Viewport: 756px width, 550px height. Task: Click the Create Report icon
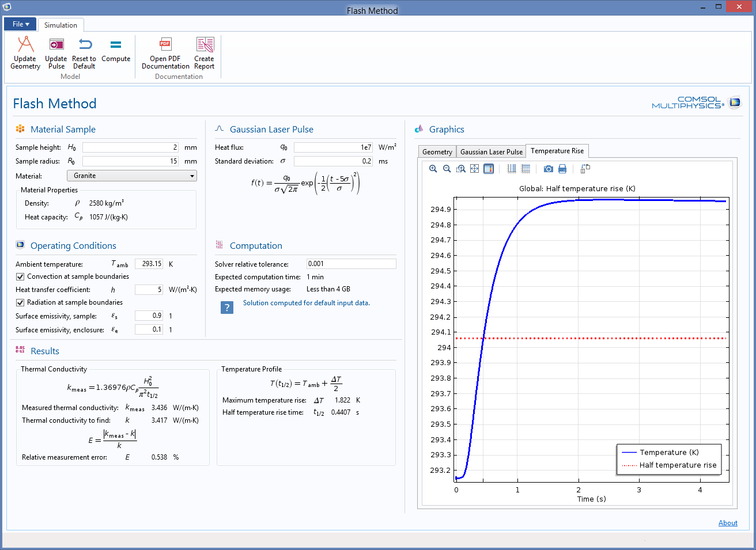tap(205, 45)
